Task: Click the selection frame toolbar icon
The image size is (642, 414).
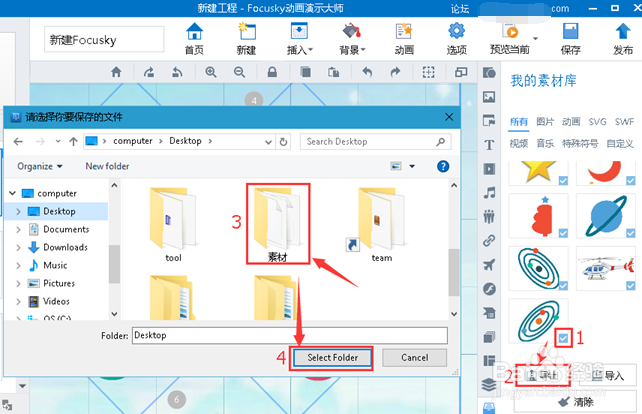Action: [428, 72]
